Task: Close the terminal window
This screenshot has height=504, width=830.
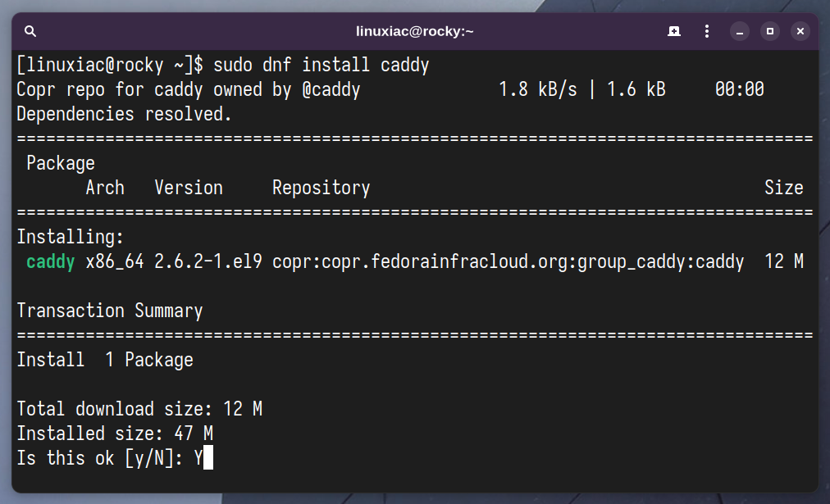Action: [800, 32]
